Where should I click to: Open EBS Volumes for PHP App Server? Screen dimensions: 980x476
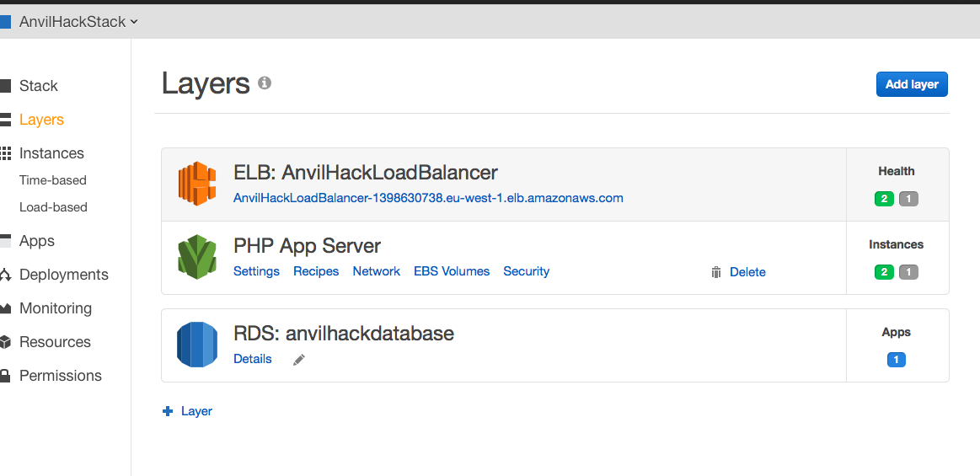452,271
